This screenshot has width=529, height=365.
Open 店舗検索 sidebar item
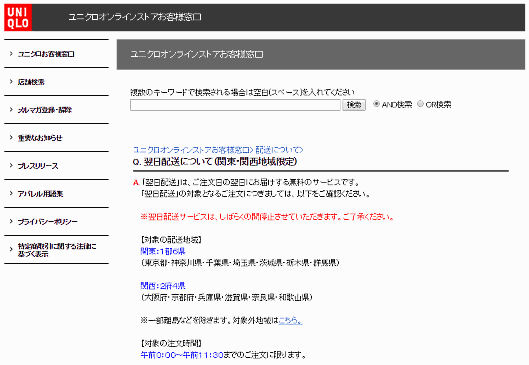[31, 82]
